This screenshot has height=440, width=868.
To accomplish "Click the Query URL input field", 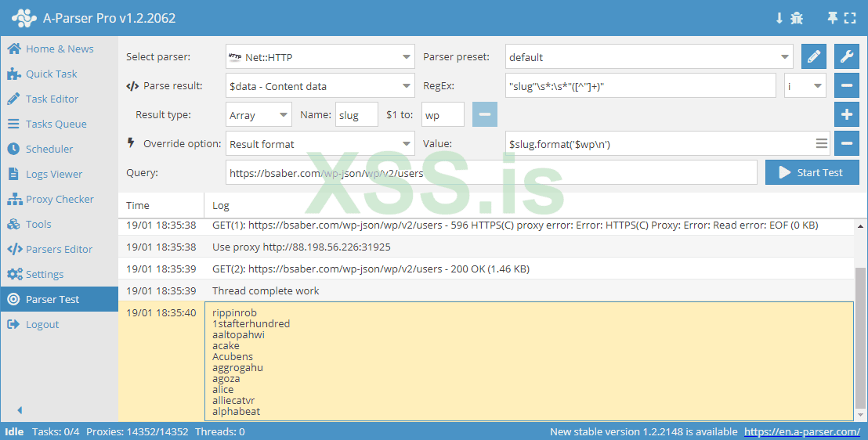I will [x=491, y=173].
